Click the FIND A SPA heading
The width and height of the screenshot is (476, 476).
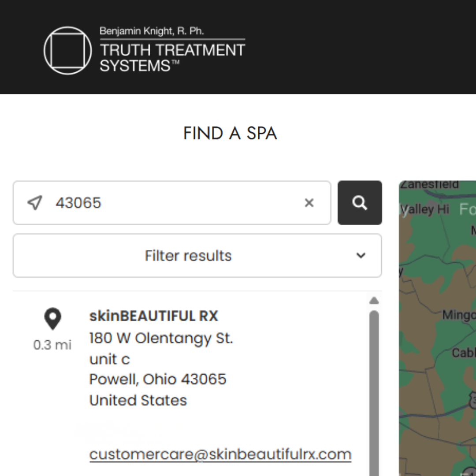(x=230, y=133)
